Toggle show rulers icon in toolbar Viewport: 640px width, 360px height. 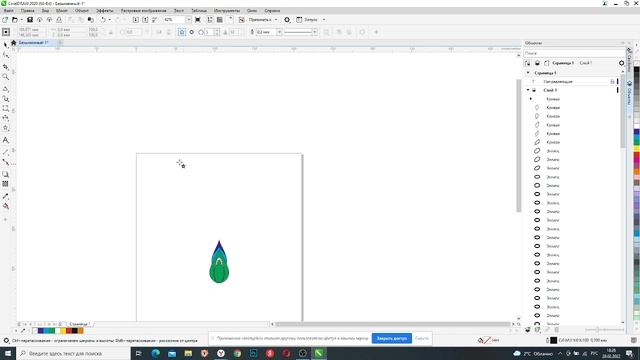point(210,20)
